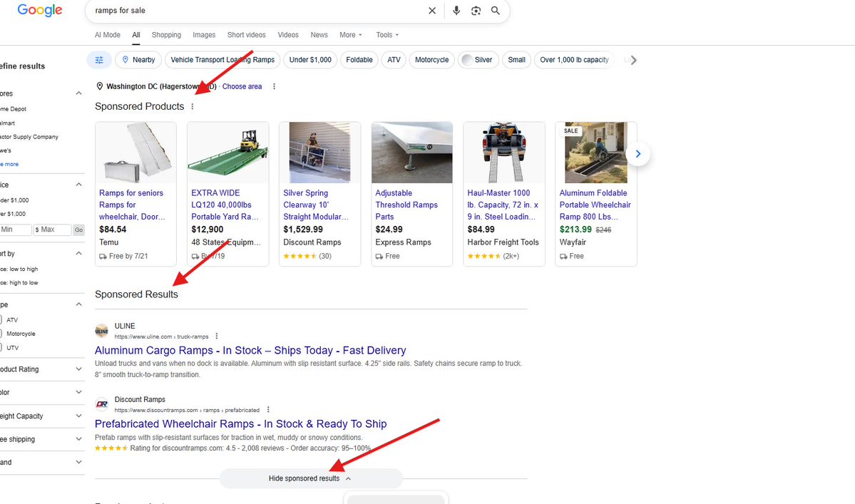Collapse the Sort by section
This screenshot has width=855, height=504.
coord(78,253)
